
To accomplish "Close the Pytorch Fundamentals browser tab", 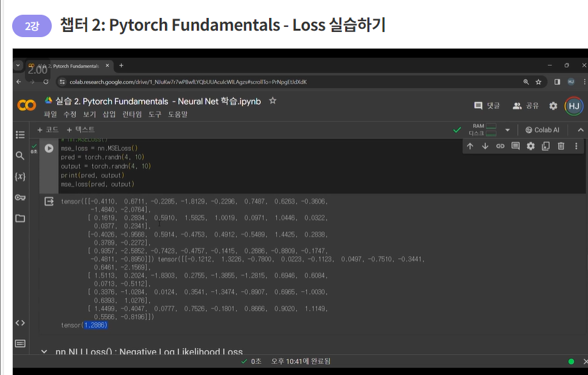I will click(x=107, y=65).
